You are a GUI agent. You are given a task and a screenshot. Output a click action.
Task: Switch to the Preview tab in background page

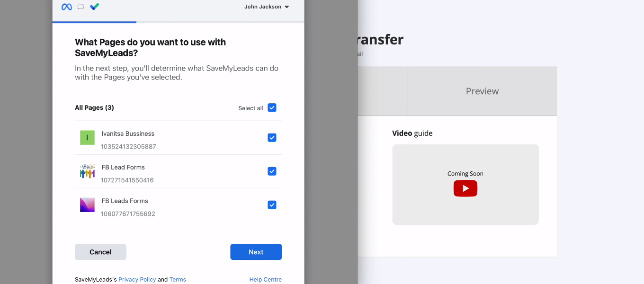pos(482,91)
